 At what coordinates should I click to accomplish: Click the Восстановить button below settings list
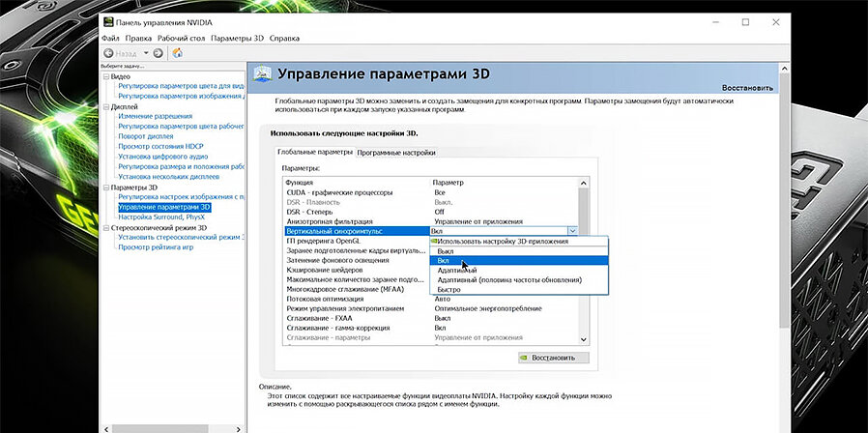click(x=554, y=358)
